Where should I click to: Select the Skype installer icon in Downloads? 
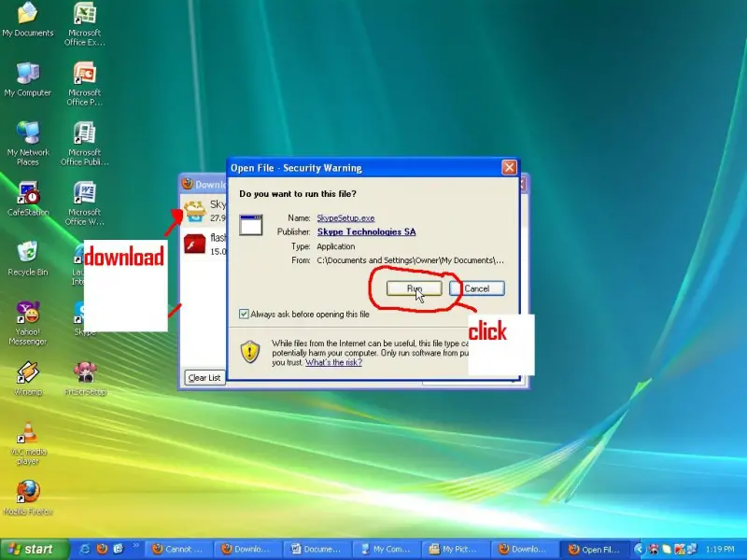pos(195,211)
